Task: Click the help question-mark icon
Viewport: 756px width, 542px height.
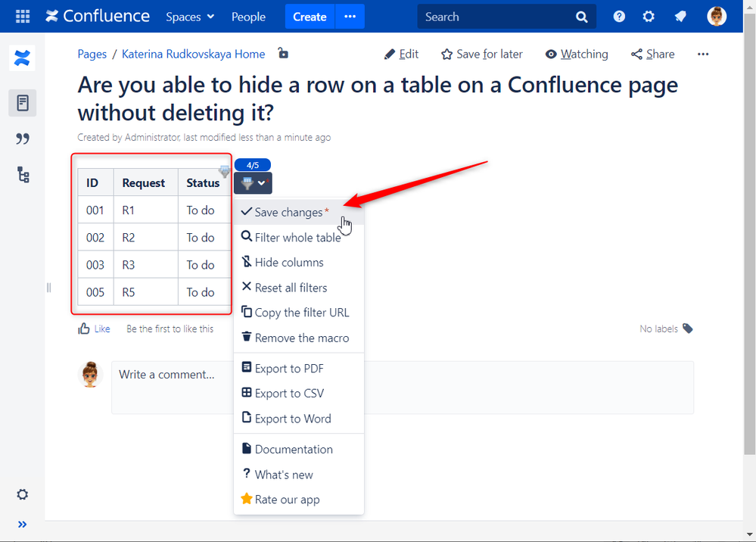Action: point(618,16)
